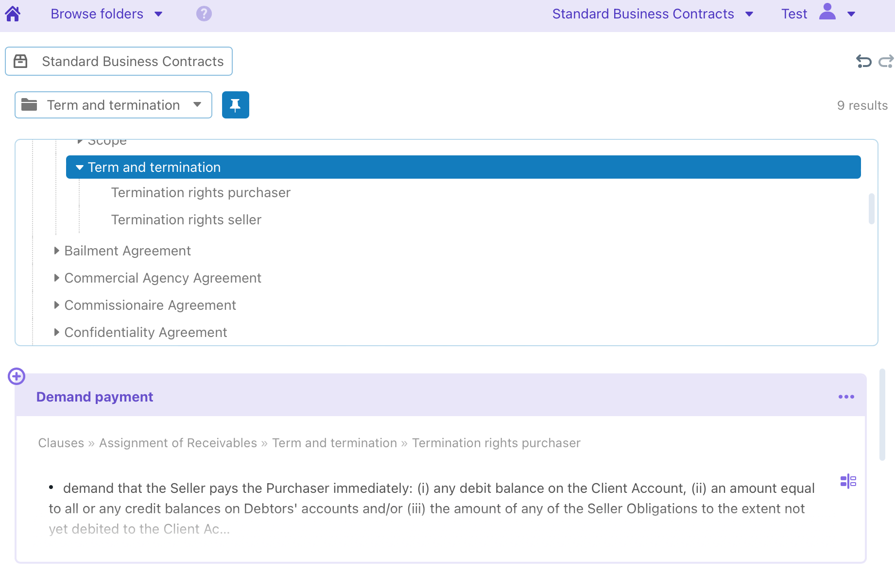Click Clauses in the breadcrumb

pyautogui.click(x=61, y=443)
